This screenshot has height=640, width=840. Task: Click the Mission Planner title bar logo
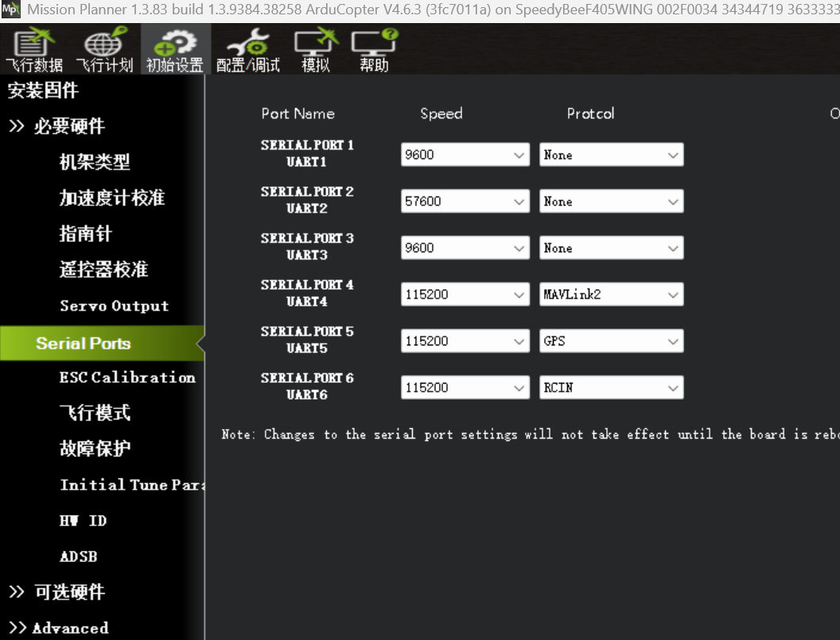[x=10, y=10]
